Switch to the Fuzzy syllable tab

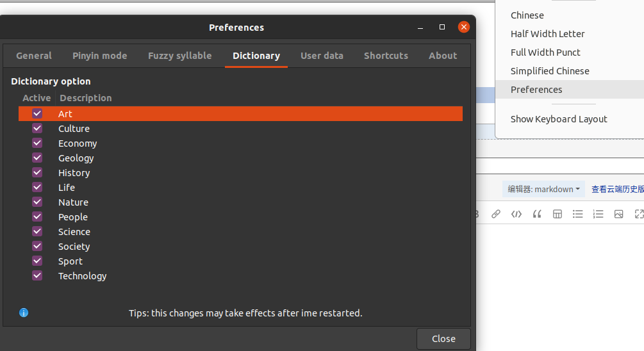point(179,56)
